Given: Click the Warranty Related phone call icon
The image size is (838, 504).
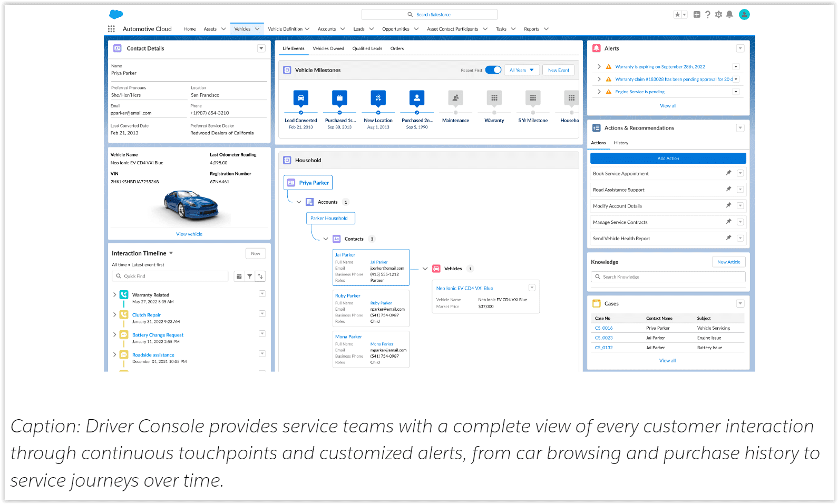Looking at the screenshot, I should [124, 295].
